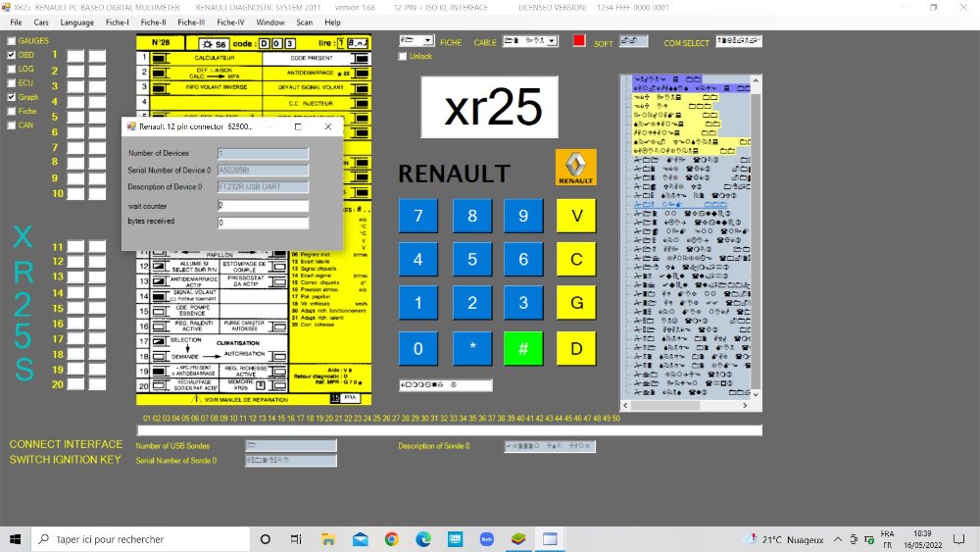Click the Renault logo icon
The height and width of the screenshot is (552, 980).
pos(575,168)
